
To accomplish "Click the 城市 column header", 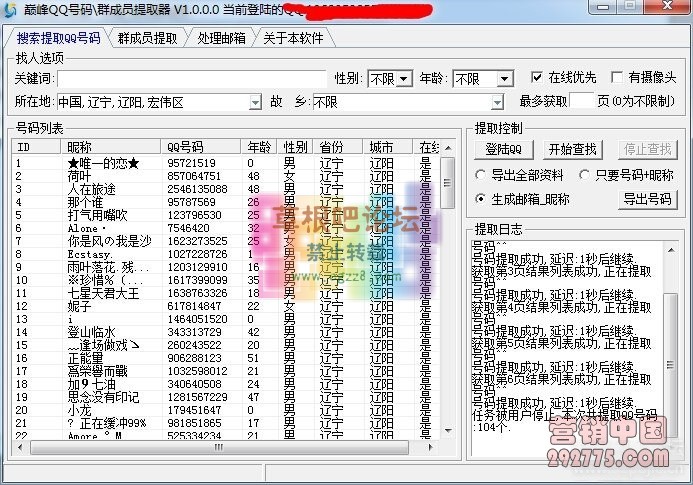I will coord(388,147).
